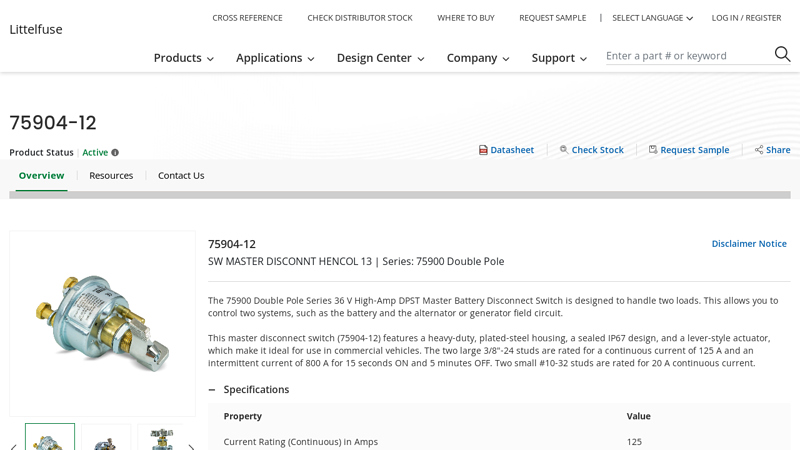The width and height of the screenshot is (800, 450).
Task: Switch to the Resources tab
Action: coord(111,176)
